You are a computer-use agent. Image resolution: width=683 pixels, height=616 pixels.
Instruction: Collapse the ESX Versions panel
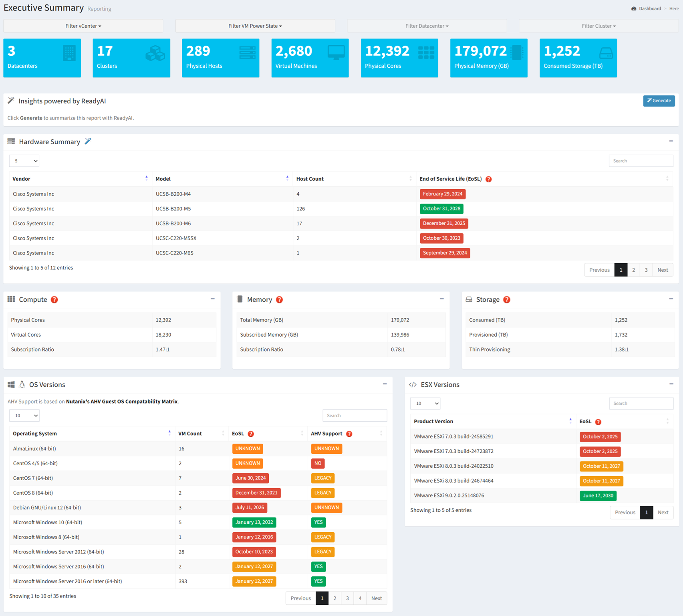(671, 384)
